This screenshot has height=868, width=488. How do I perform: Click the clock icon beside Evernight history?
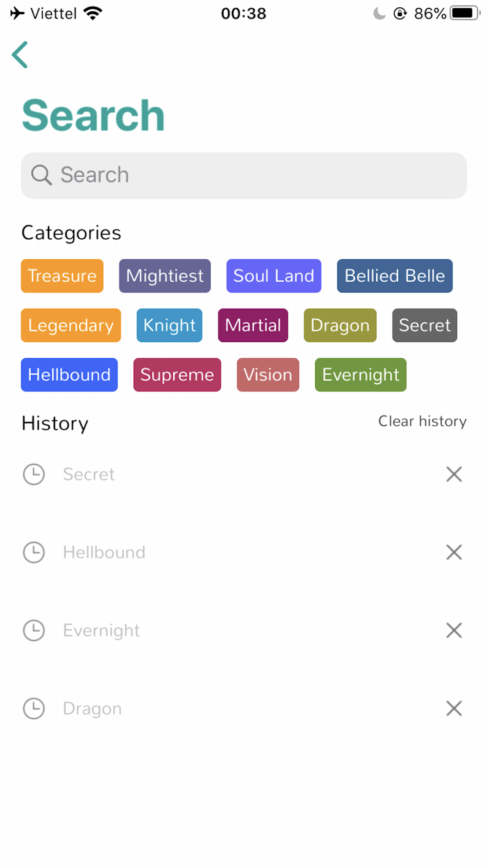pos(34,630)
